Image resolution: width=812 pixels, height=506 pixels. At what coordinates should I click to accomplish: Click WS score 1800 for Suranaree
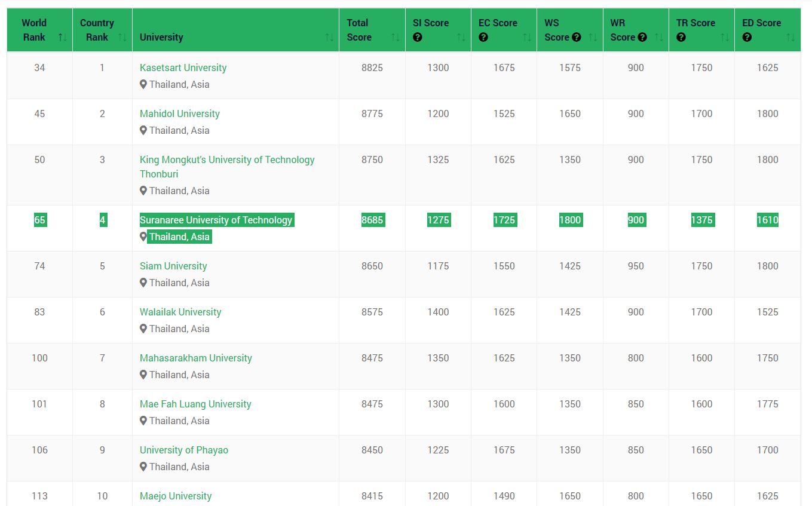[x=570, y=220]
